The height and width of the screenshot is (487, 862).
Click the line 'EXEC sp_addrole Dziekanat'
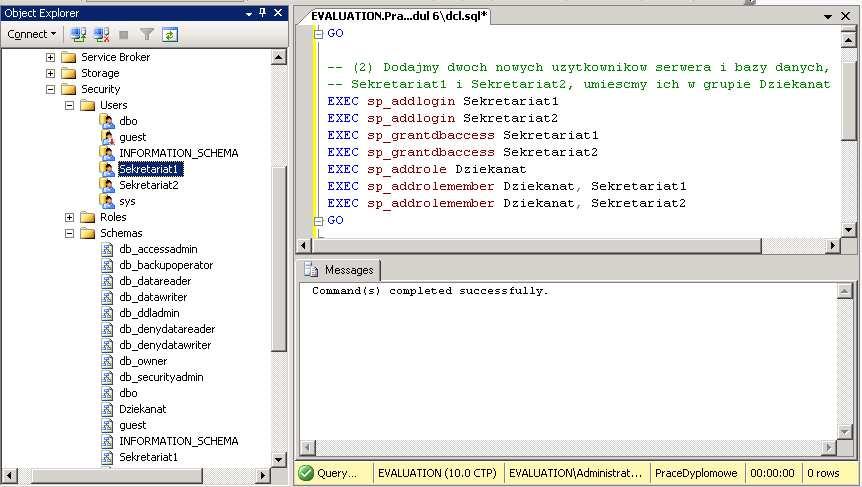coord(427,169)
